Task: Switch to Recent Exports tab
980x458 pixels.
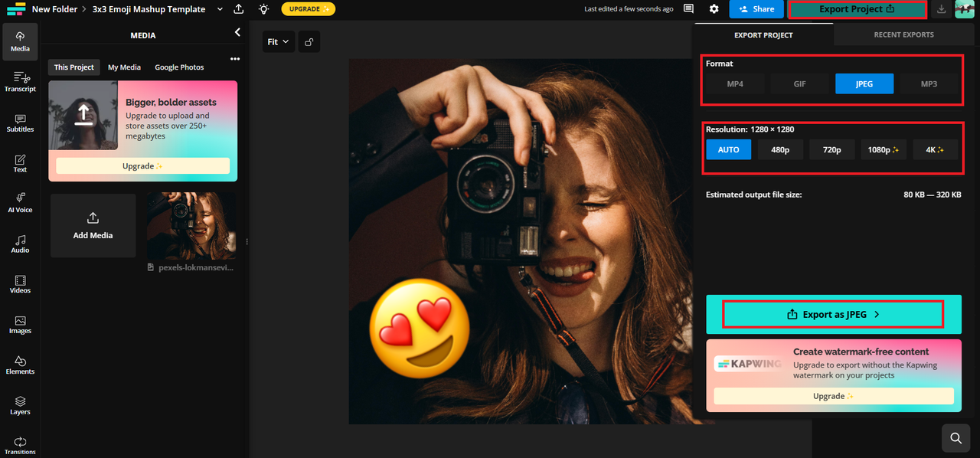Action: (x=903, y=34)
